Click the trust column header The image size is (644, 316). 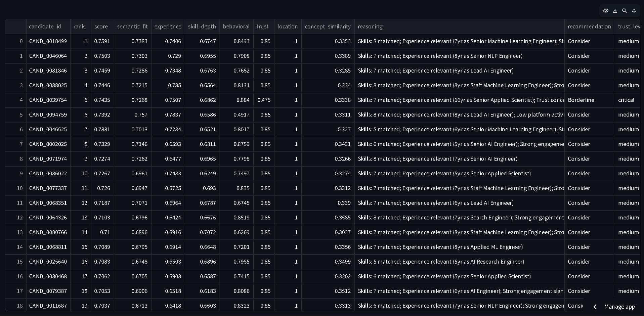point(264,27)
